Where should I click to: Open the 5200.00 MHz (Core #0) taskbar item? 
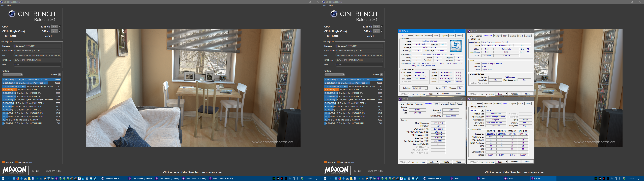pos(140,178)
